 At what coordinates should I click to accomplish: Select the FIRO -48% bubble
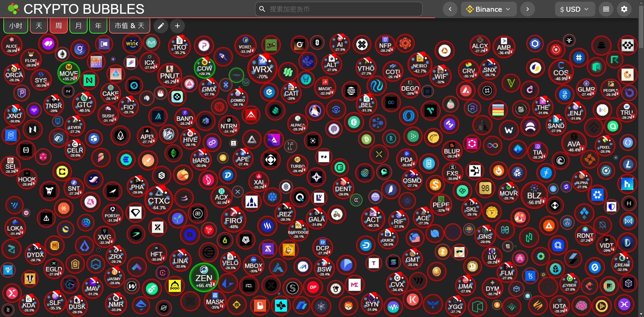pos(233,220)
